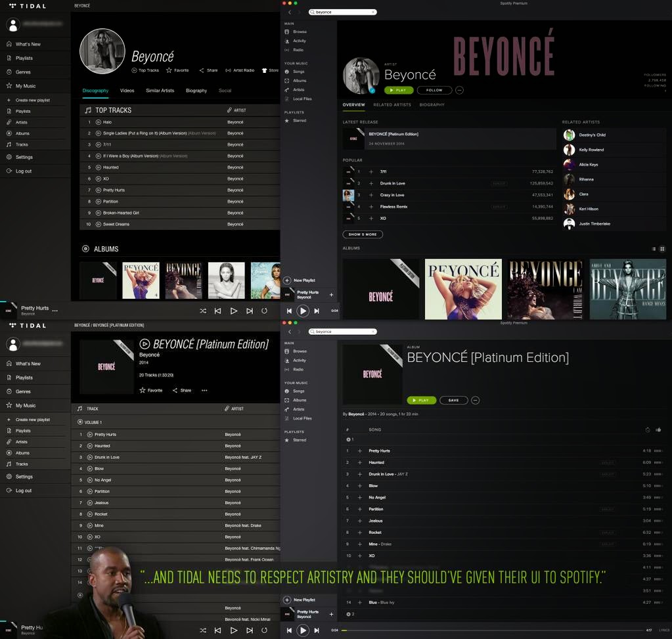Play Sweet Dreams from the Tidal top tracks list

[98, 224]
